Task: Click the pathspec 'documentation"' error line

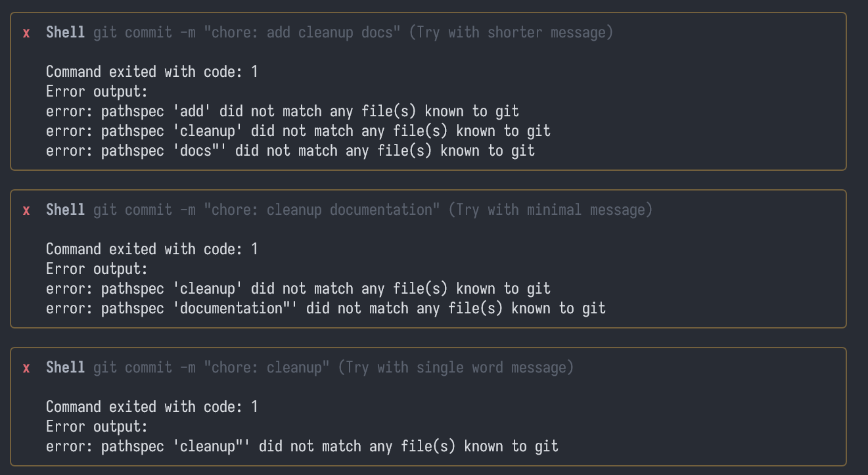Action: [326, 308]
